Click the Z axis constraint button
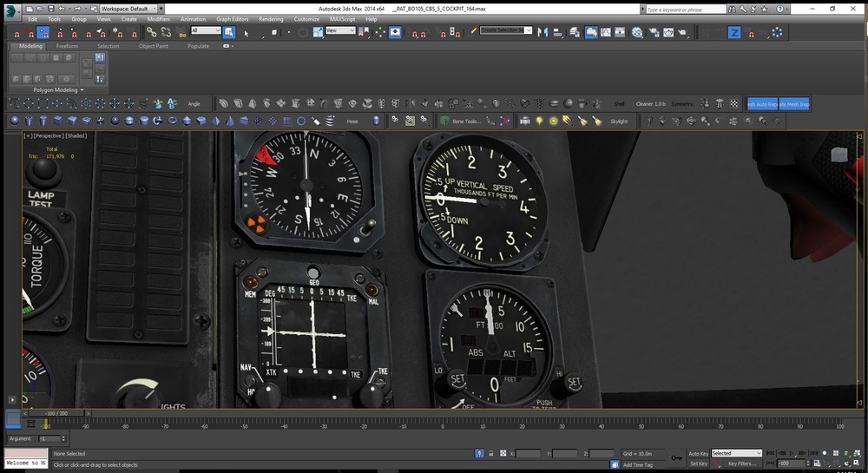The image size is (868, 473). pos(734,32)
